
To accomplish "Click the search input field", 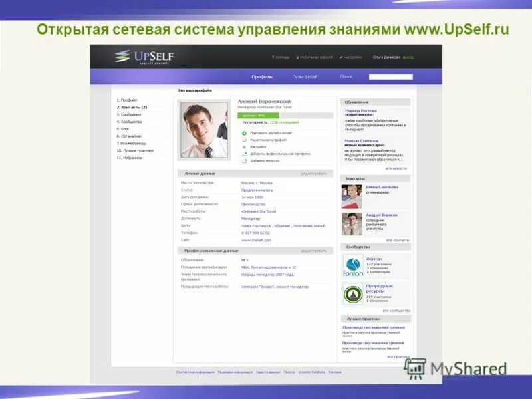I will [x=390, y=76].
